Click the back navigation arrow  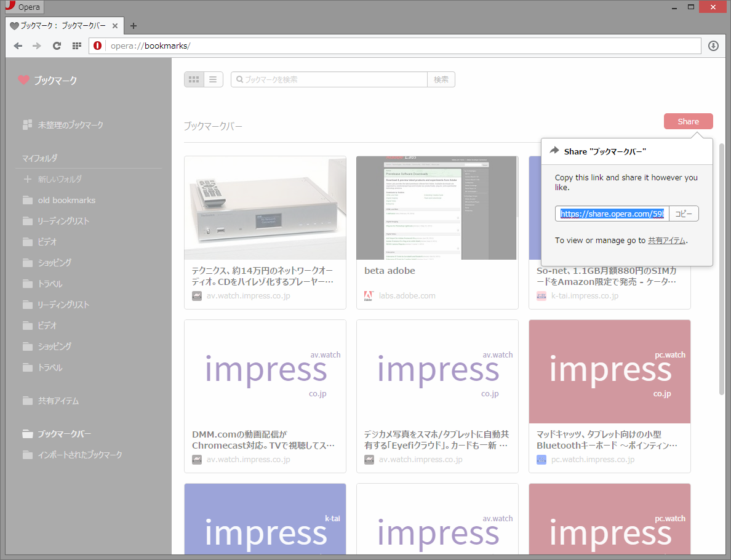tap(18, 46)
